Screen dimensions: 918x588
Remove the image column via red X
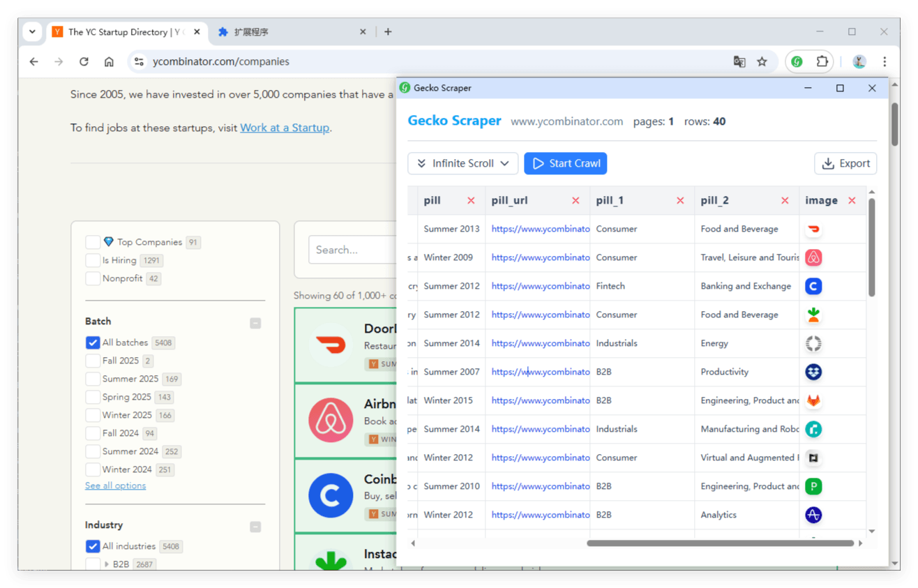point(852,201)
